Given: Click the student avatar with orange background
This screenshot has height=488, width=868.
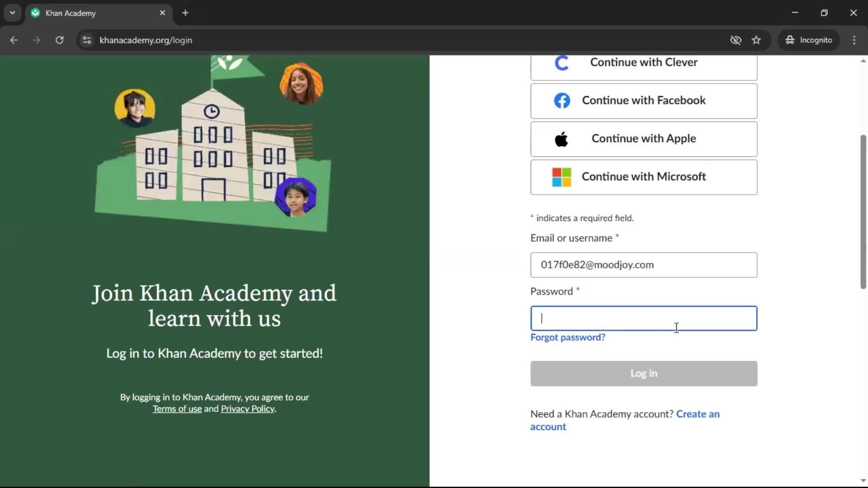Looking at the screenshot, I should [302, 84].
